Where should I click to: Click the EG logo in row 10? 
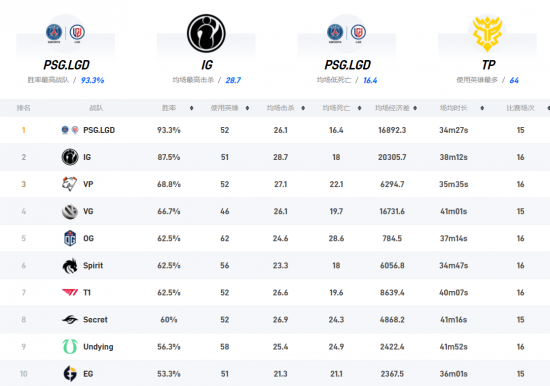70,373
